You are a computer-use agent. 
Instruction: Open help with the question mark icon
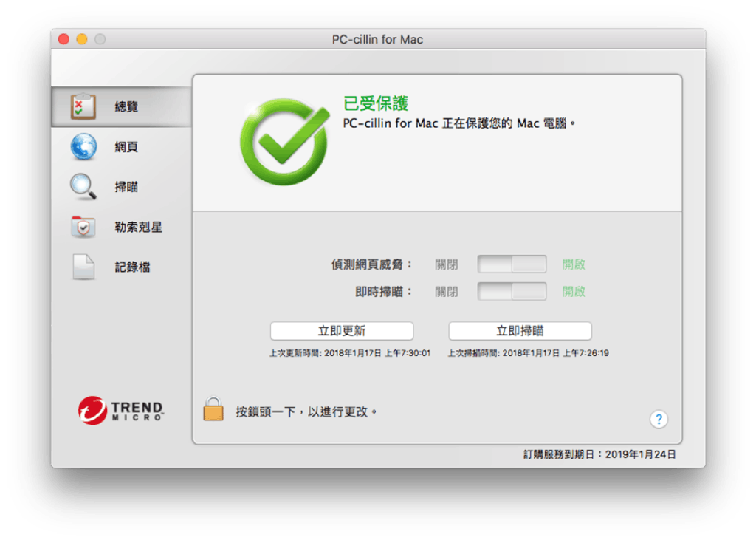point(659,419)
